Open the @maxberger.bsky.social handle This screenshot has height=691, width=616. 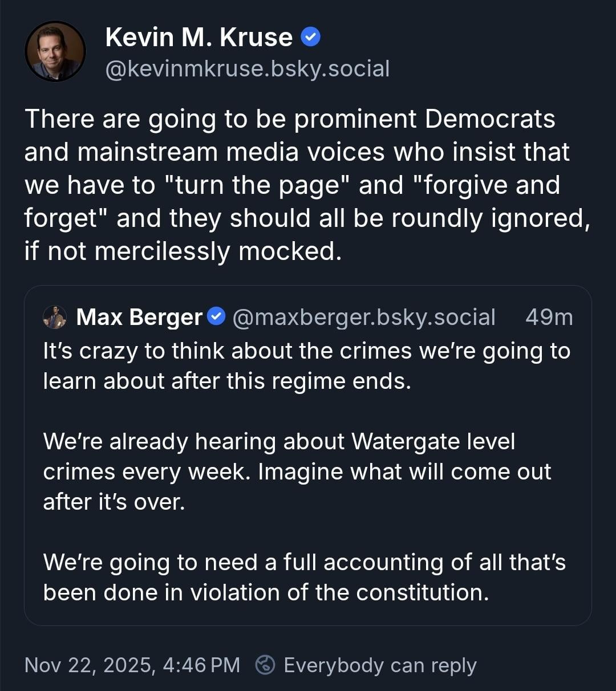pyautogui.click(x=364, y=317)
